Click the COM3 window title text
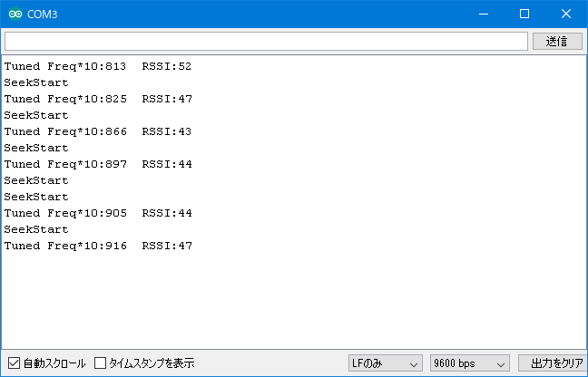Image resolution: width=588 pixels, height=377 pixels. point(43,14)
